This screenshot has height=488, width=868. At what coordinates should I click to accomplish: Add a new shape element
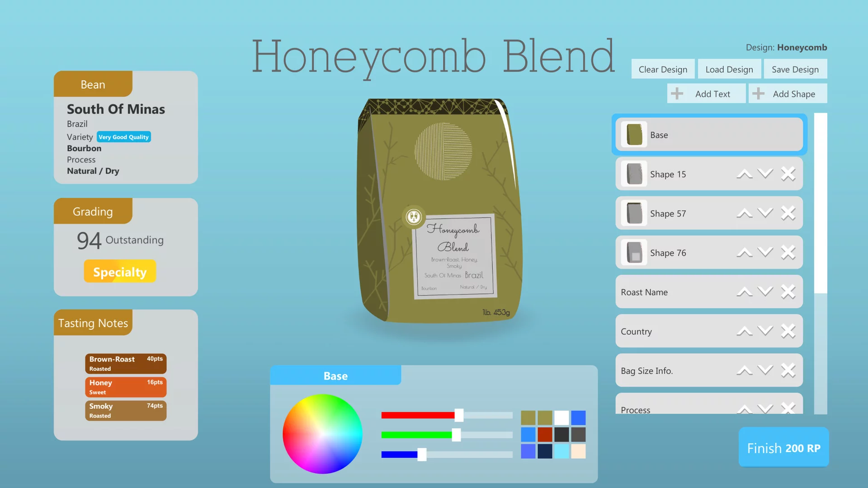(788, 94)
